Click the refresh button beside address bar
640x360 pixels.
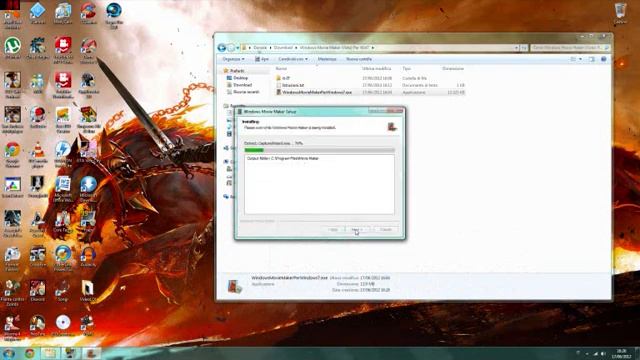(x=524, y=48)
